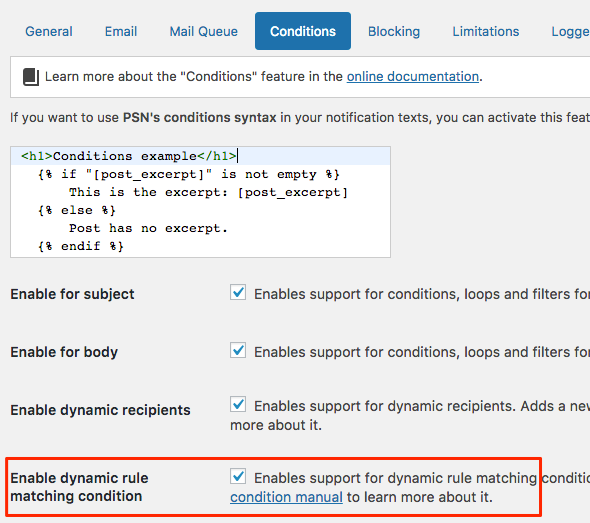The height and width of the screenshot is (523, 590).
Task: Click the Enable for subject label
Action: [x=72, y=294]
